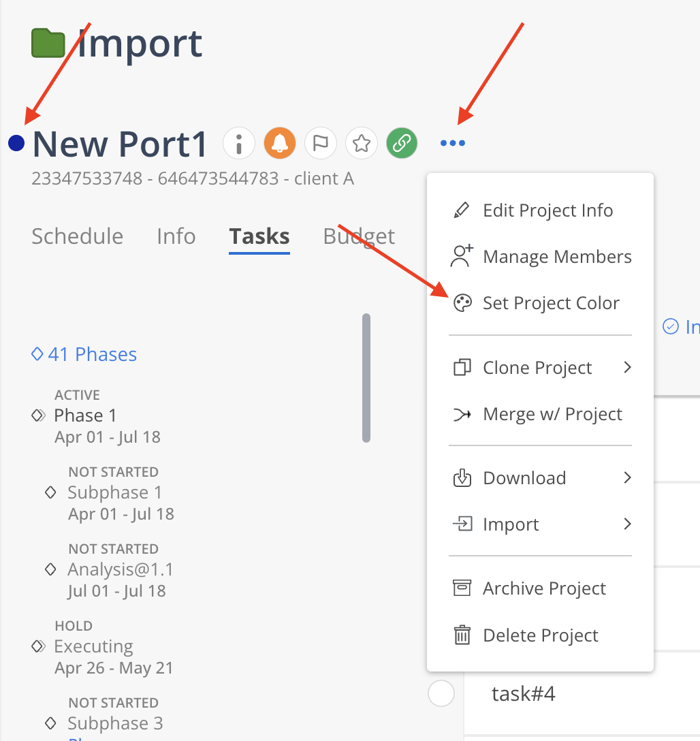Open the three-dot project options menu
This screenshot has height=741, width=700.
coord(453,143)
